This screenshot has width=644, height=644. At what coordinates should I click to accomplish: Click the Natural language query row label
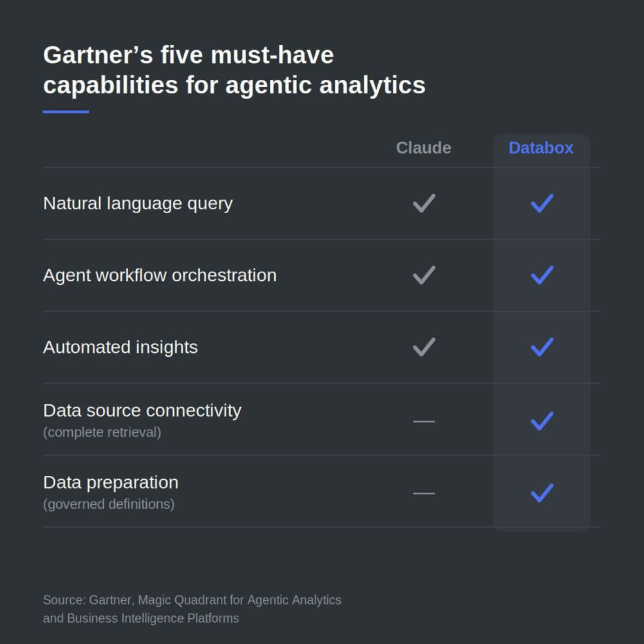click(x=138, y=204)
